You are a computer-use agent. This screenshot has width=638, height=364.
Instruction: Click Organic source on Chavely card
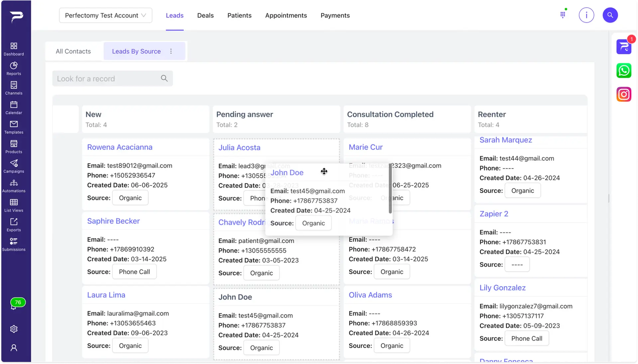coord(262,273)
